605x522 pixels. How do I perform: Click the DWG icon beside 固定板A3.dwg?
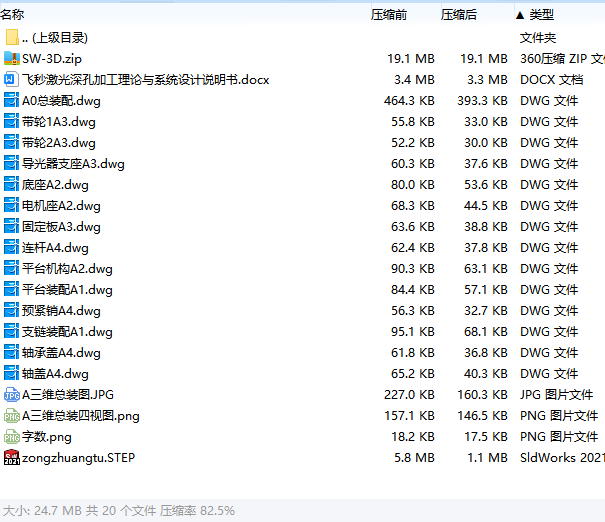coord(11,226)
